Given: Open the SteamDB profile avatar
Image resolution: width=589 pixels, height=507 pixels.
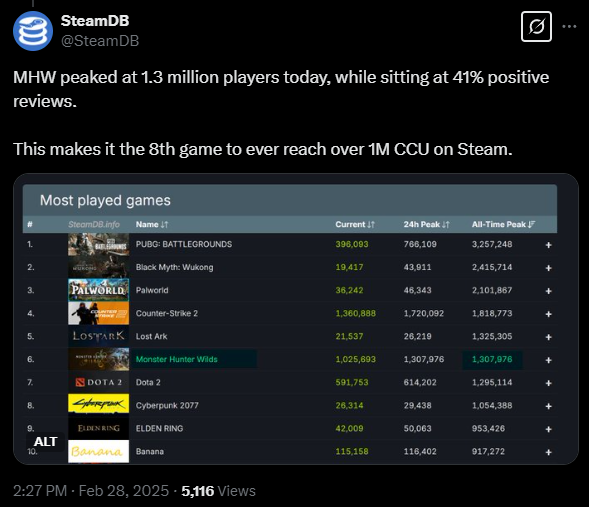Looking at the screenshot, I should pyautogui.click(x=33, y=31).
